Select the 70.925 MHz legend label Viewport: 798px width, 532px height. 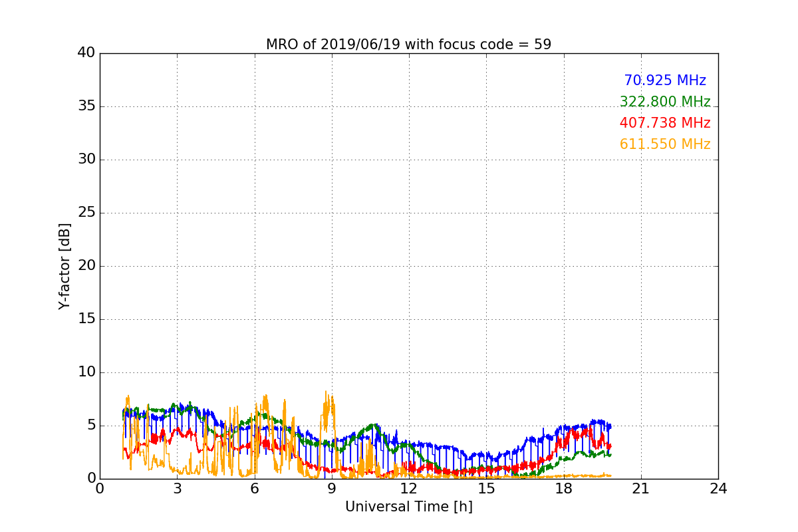[665, 80]
